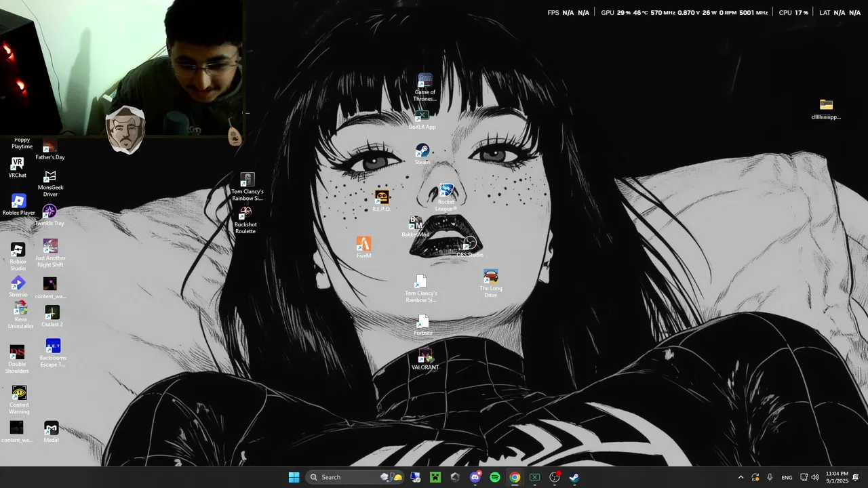Select the Steam desktop shortcut
Viewport: 868px width, 488px height.
[422, 155]
